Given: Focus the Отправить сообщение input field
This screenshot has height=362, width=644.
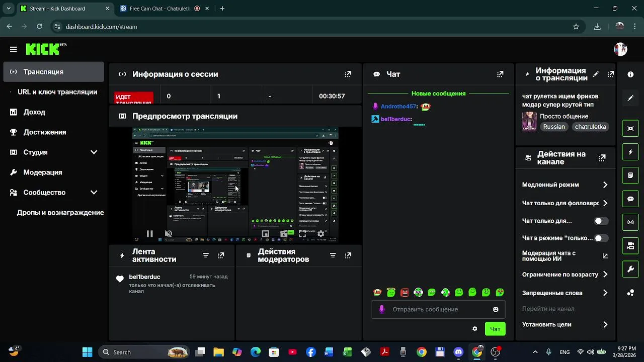Looking at the screenshot, I should click(x=438, y=309).
